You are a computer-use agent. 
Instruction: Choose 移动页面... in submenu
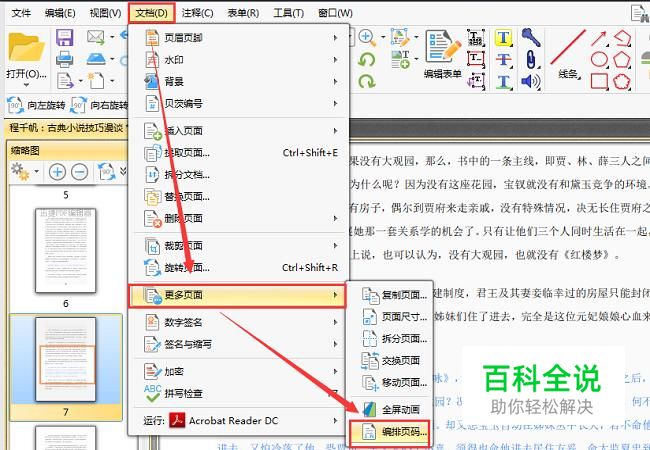pos(390,382)
